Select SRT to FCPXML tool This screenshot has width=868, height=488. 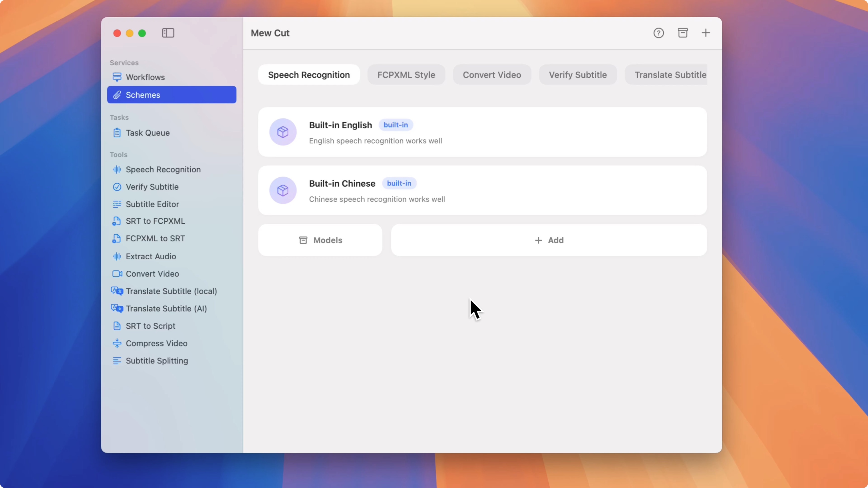(155, 221)
